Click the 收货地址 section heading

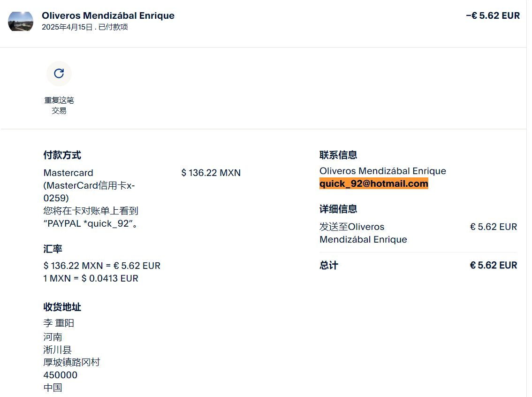tap(62, 307)
